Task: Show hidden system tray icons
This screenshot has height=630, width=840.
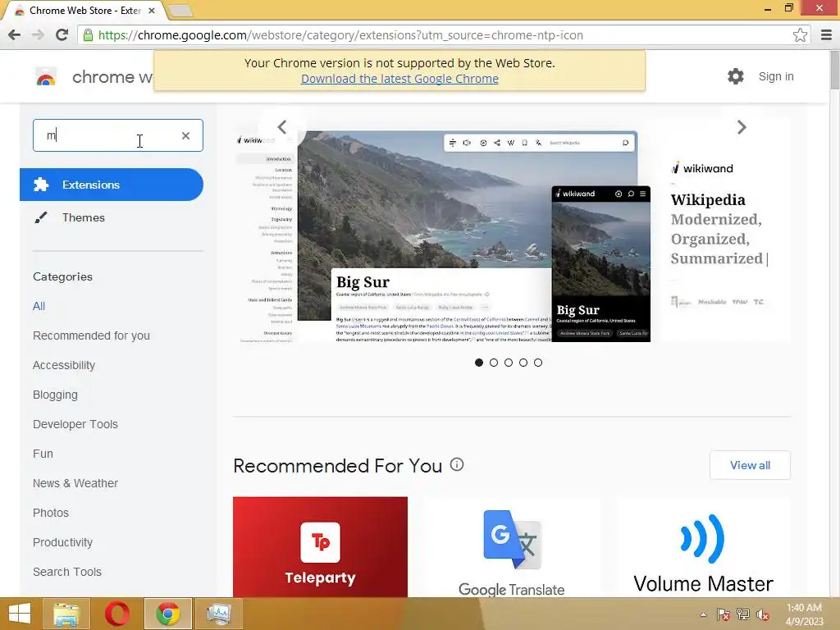Action: (703, 614)
